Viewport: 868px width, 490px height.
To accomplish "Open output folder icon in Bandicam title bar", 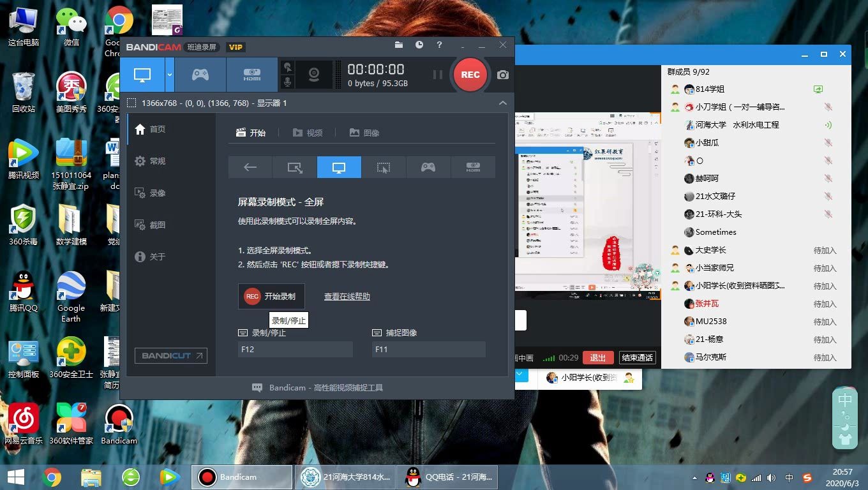I will 399,45.
